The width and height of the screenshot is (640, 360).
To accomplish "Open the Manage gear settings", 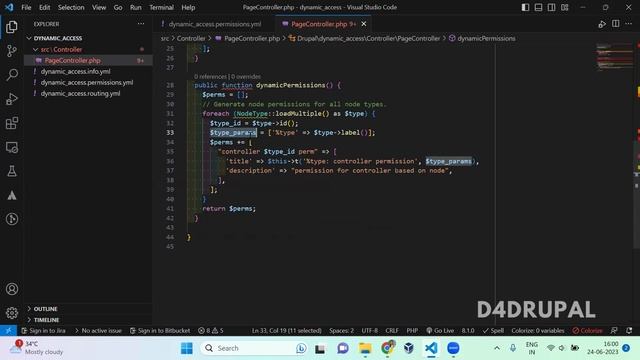I will pos(12,313).
